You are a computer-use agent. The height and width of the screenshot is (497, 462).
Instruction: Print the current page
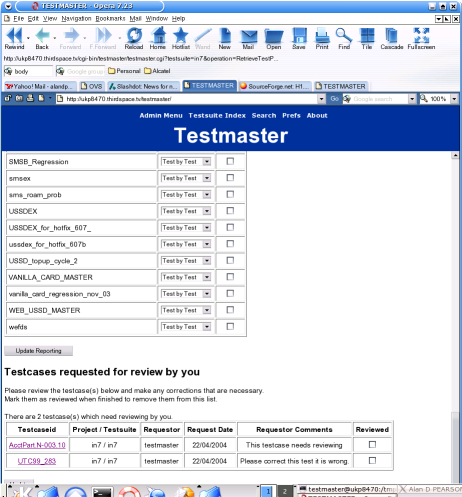pos(322,38)
